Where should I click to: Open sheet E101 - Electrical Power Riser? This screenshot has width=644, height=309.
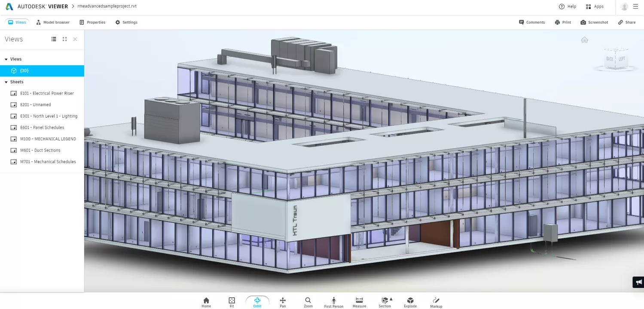coord(47,93)
